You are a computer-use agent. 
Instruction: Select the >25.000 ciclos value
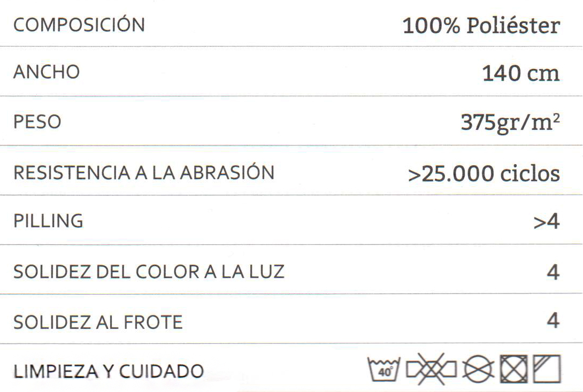click(484, 173)
